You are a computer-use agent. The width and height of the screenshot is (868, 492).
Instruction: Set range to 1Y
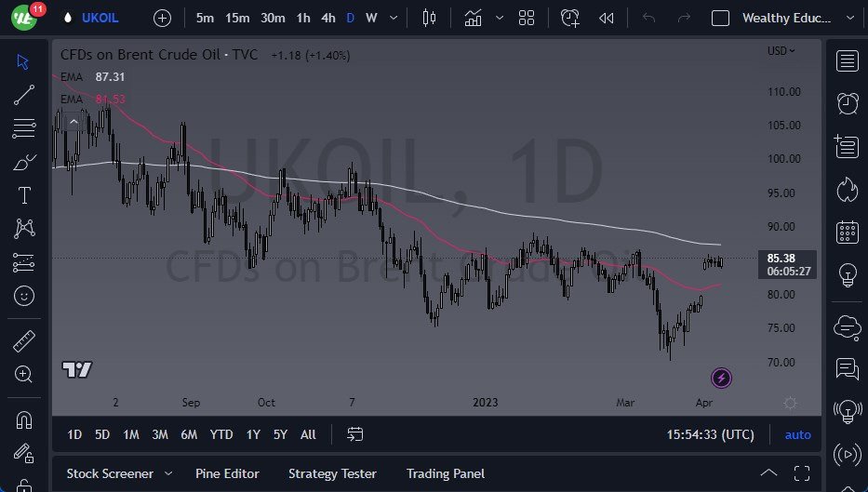(x=253, y=434)
